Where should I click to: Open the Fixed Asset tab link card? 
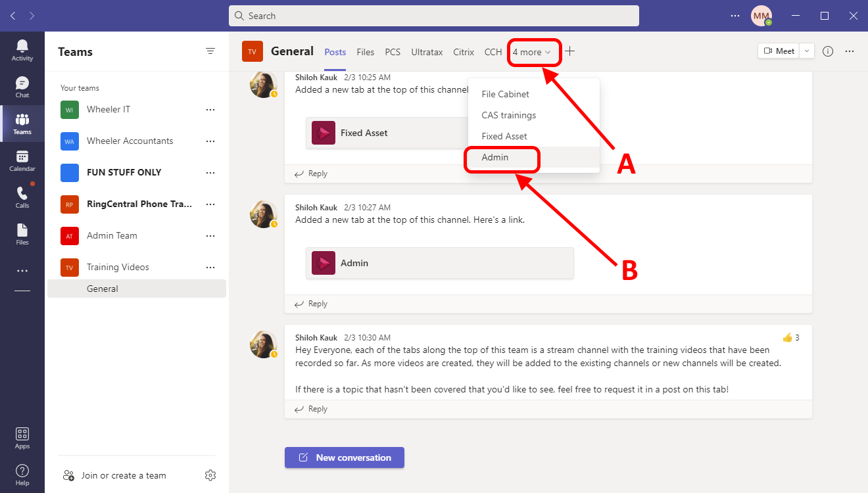point(388,133)
